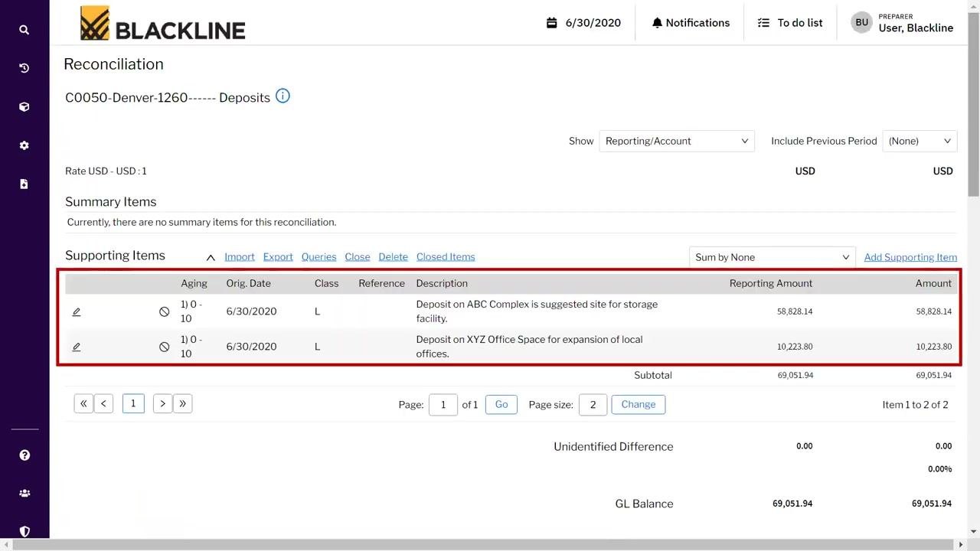Click the ban icon on ABC Complex row
The image size is (980, 551).
pos(164,311)
